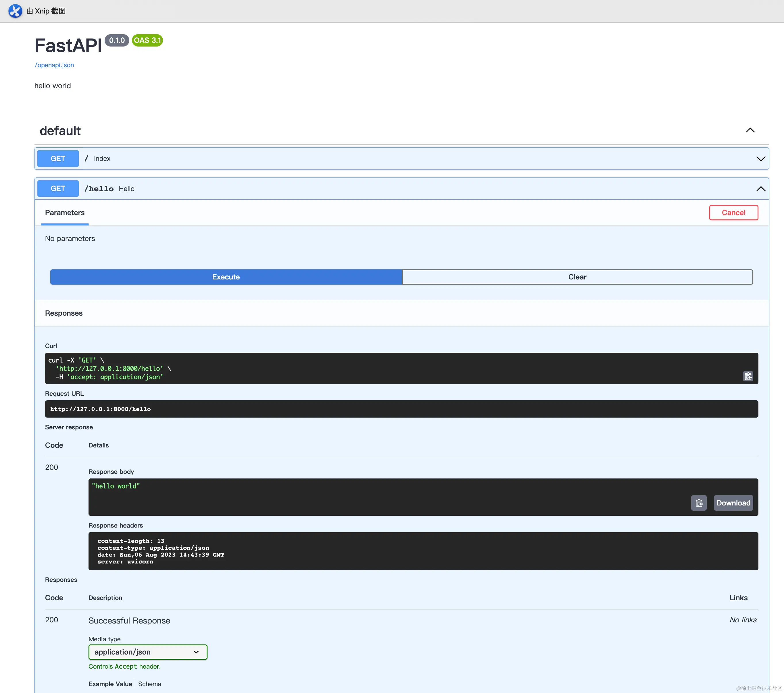Click the Responses section heading above Curl

(x=64, y=313)
